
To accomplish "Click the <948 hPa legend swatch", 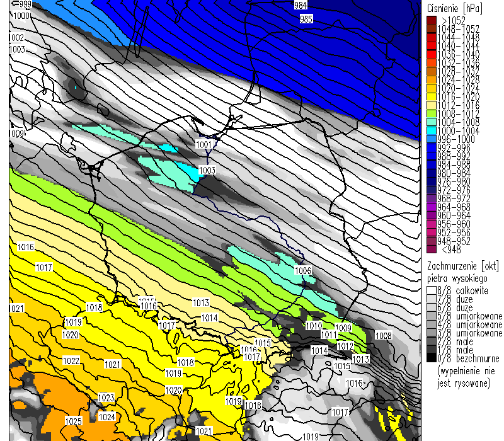I will click(x=432, y=249).
